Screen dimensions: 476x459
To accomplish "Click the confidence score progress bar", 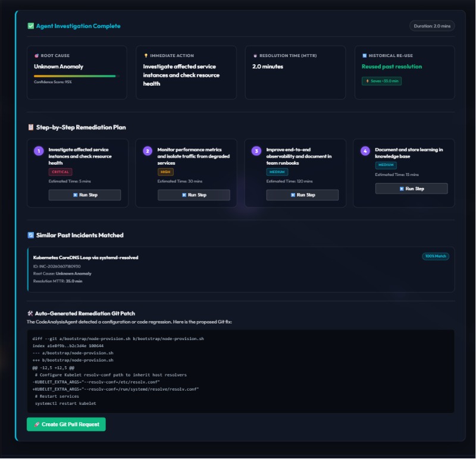I will click(77, 76).
